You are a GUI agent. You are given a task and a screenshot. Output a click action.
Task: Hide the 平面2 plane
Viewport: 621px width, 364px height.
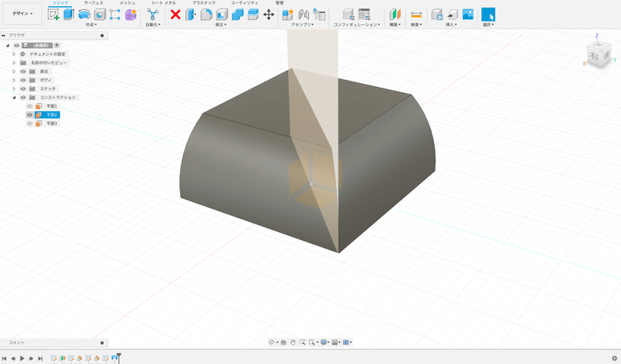pyautogui.click(x=29, y=115)
